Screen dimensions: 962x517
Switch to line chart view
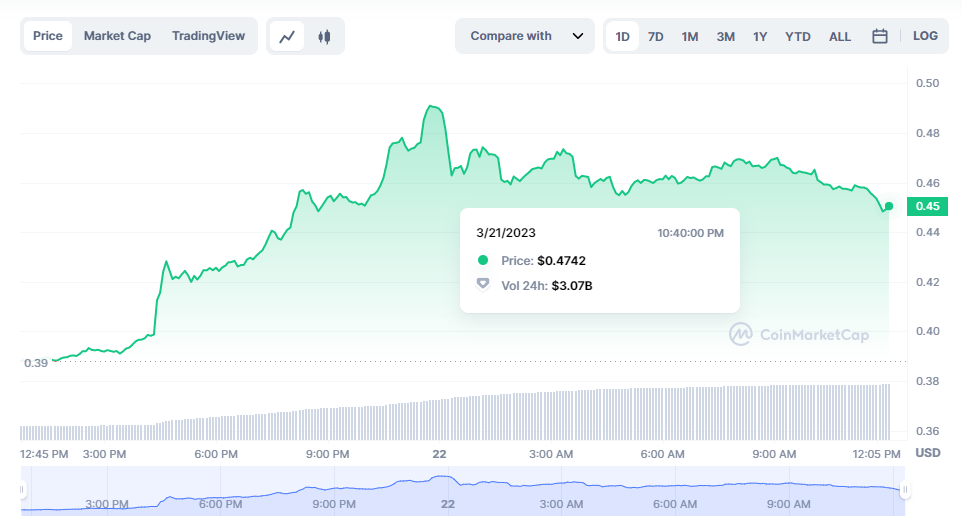coord(288,36)
